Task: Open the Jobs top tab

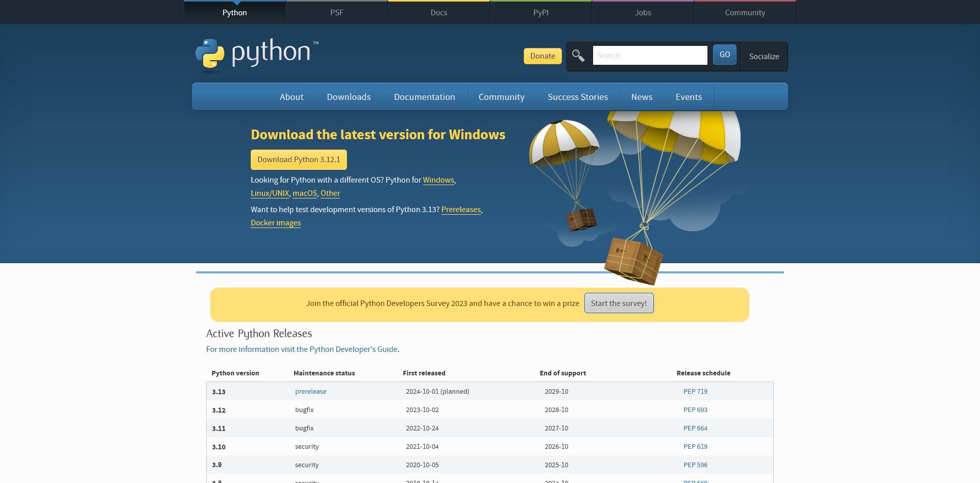Action: 643,12
